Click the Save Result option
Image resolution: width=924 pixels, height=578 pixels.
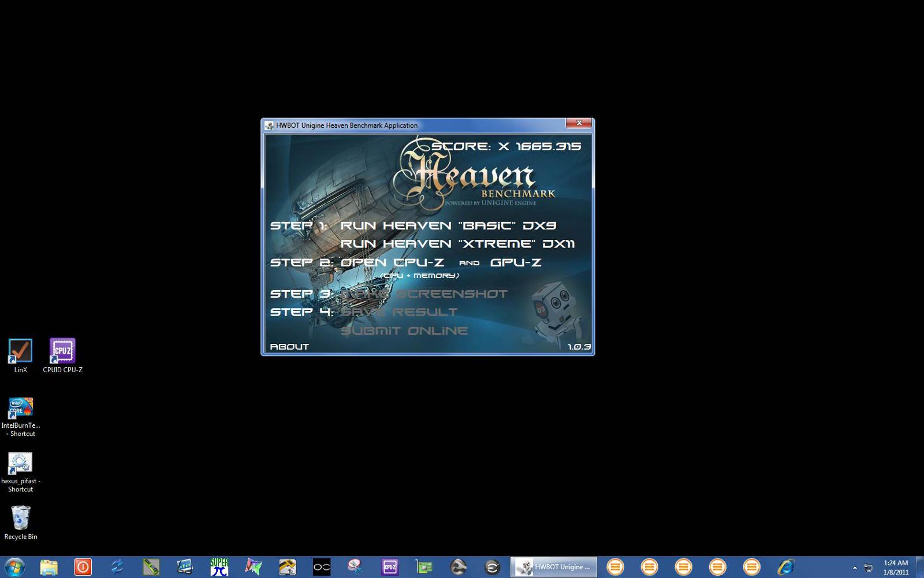(x=399, y=312)
